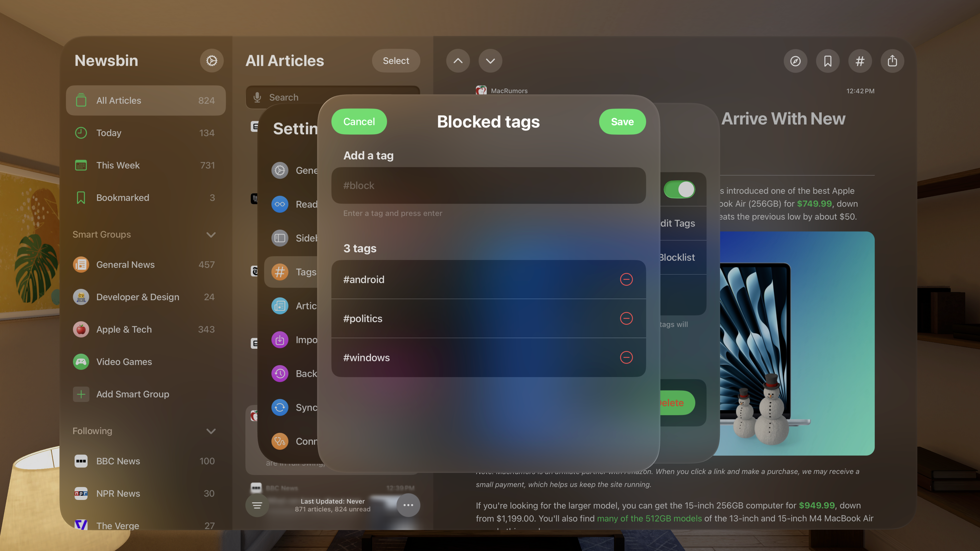Open the article list filter icon
This screenshot has height=551, width=980.
pyautogui.click(x=257, y=505)
